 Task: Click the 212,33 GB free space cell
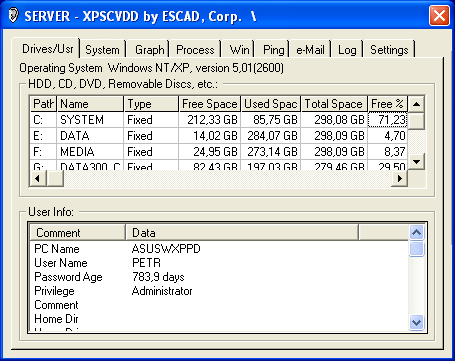tap(210, 120)
